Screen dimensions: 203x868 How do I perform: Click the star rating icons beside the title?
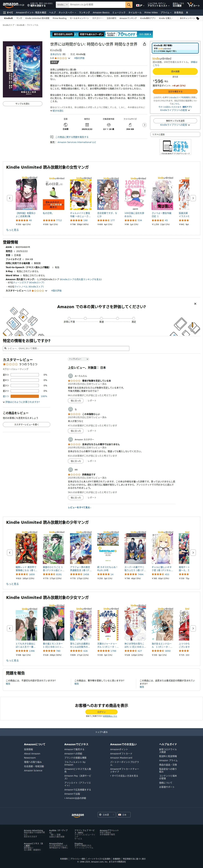pos(61,58)
